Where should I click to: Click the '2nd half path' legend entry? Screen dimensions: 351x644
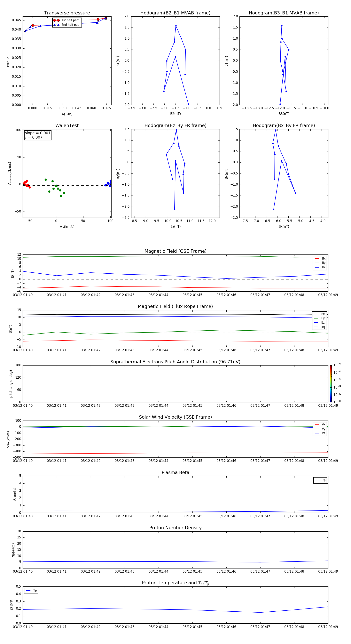(x=67, y=25)
